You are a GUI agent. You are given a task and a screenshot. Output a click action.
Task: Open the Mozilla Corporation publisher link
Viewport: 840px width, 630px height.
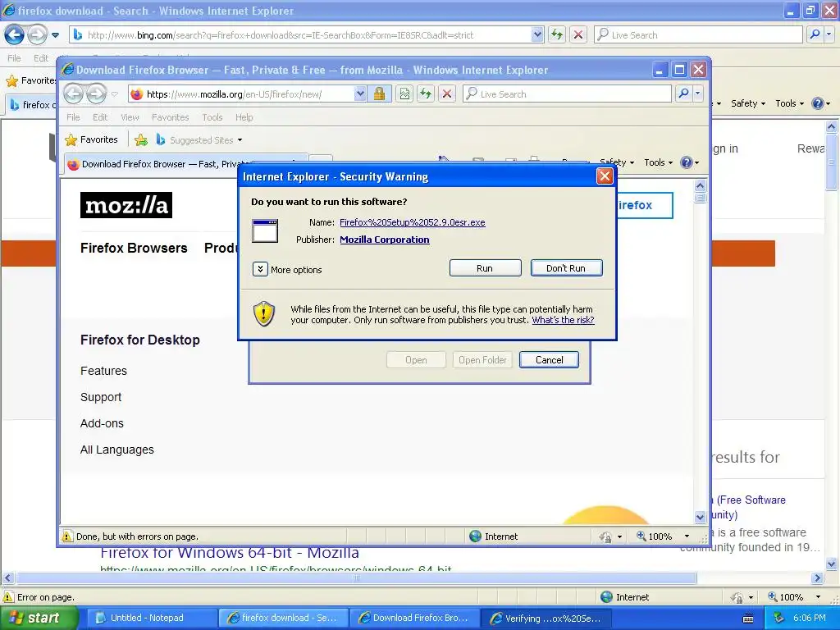click(384, 240)
